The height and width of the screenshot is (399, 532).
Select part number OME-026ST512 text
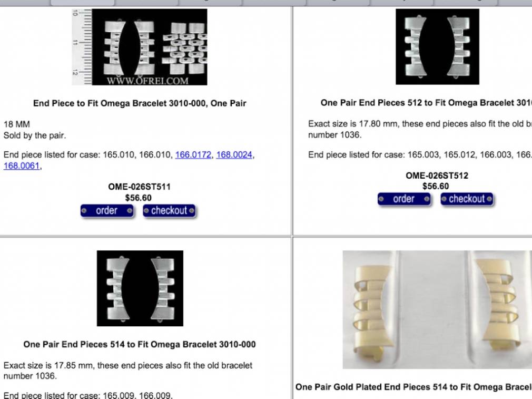437,176
